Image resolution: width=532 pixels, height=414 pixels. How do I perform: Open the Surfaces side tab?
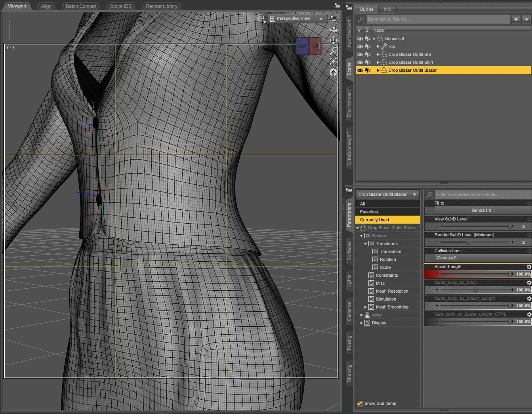[349, 250]
